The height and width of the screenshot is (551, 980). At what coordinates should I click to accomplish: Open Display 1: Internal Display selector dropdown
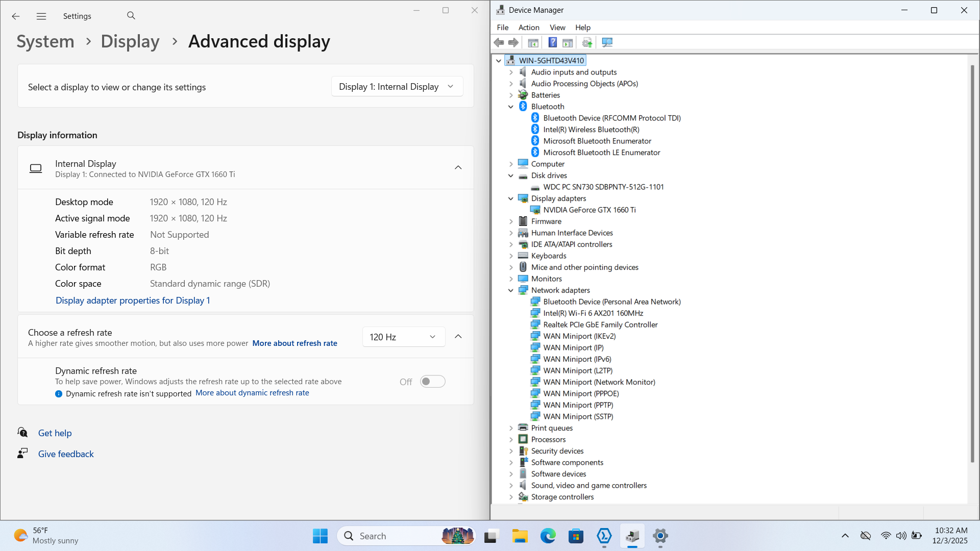[397, 87]
